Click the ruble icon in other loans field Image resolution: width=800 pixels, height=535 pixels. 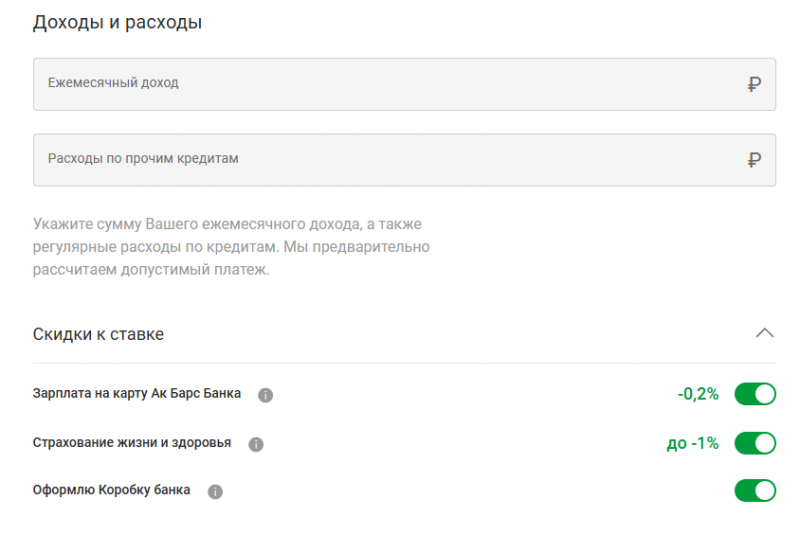pyautogui.click(x=754, y=160)
